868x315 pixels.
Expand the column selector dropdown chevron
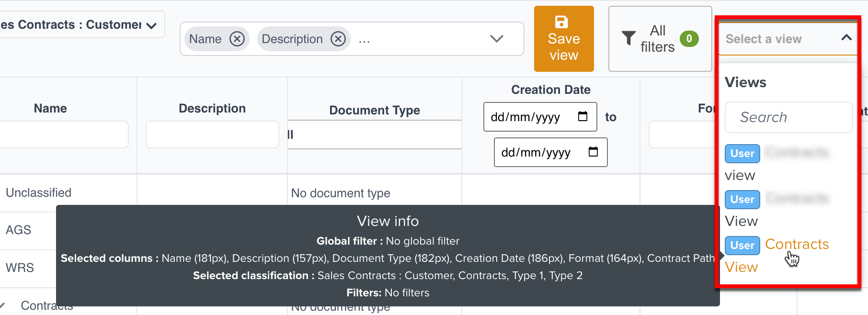(x=497, y=39)
